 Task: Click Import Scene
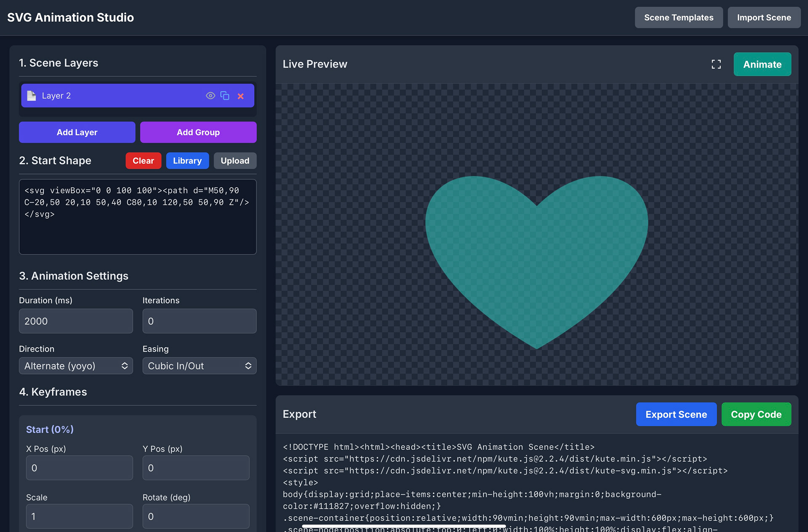763,18
